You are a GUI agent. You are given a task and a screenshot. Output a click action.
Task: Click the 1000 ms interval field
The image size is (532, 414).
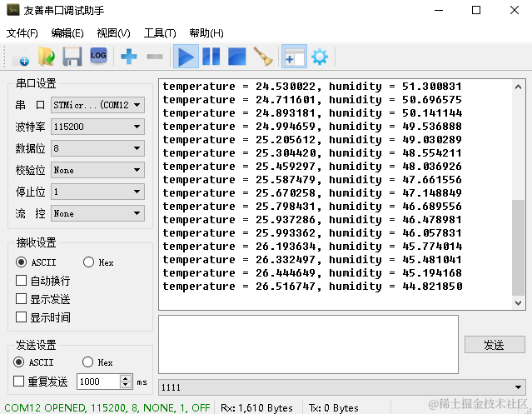98,382
